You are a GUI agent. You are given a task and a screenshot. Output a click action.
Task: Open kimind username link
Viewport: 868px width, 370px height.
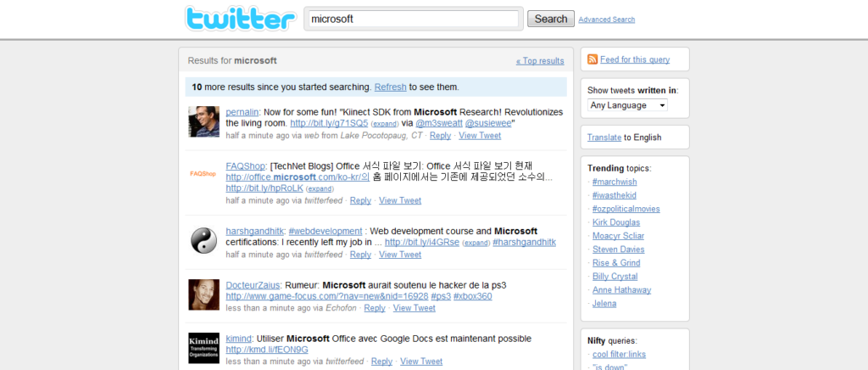click(x=239, y=339)
